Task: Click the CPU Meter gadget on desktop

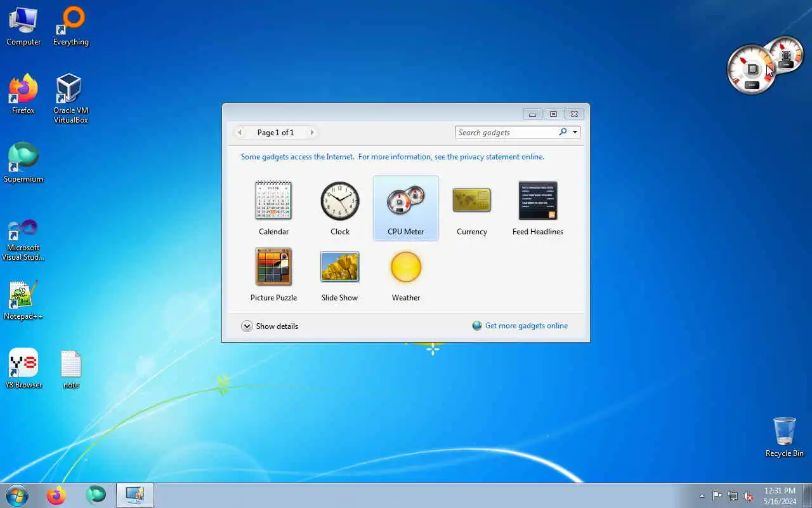Action: (764, 65)
